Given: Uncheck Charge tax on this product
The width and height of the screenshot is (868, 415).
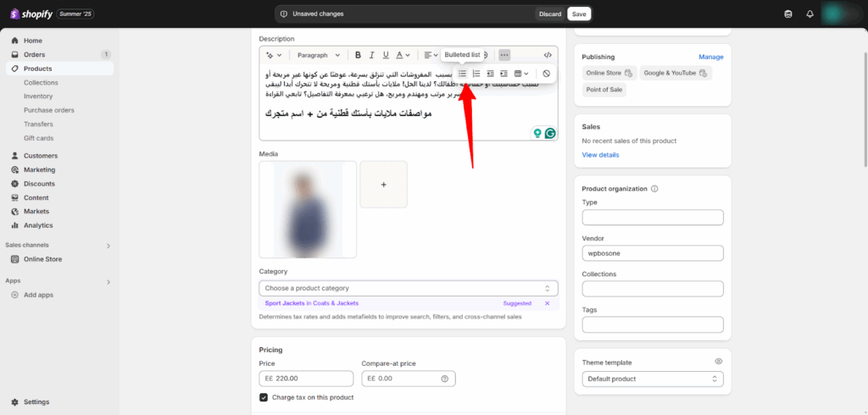Looking at the screenshot, I should click(264, 397).
